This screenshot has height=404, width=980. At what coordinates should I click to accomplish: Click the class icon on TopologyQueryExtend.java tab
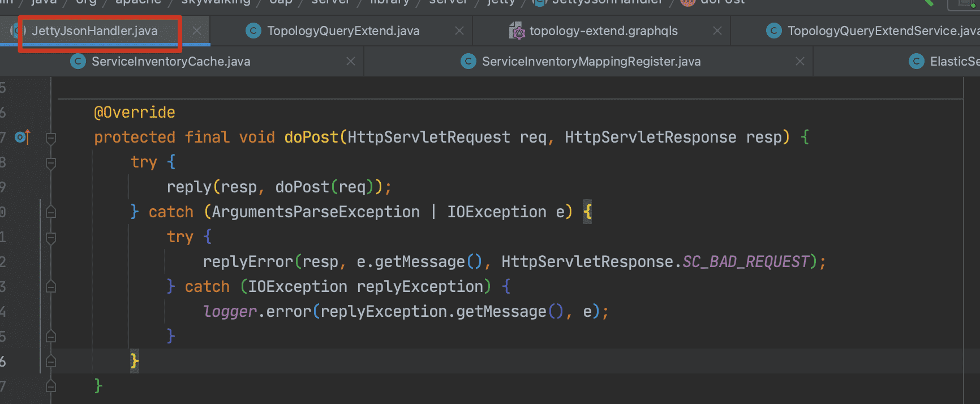[253, 31]
